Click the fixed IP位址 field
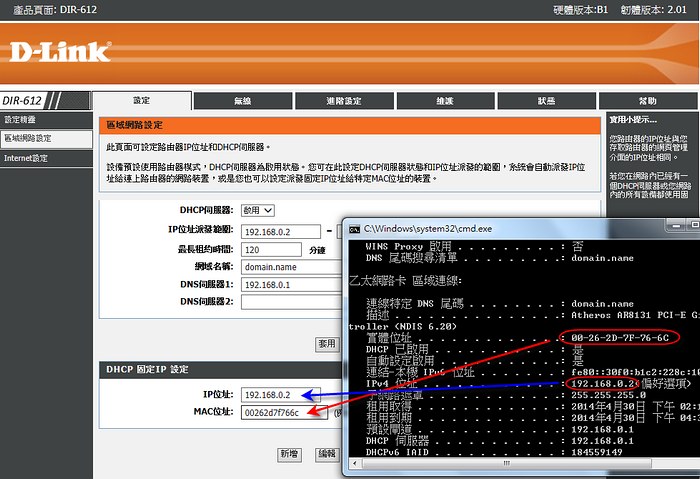The height and width of the screenshot is (479, 700). 284,394
